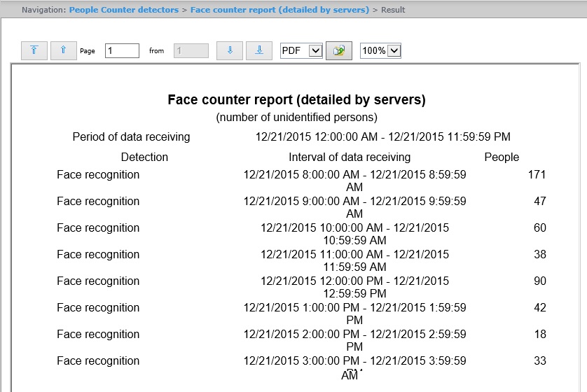Screen dimensions: 587x392
Task: Open People Counter detectors breadcrumb link
Action: 124,10
